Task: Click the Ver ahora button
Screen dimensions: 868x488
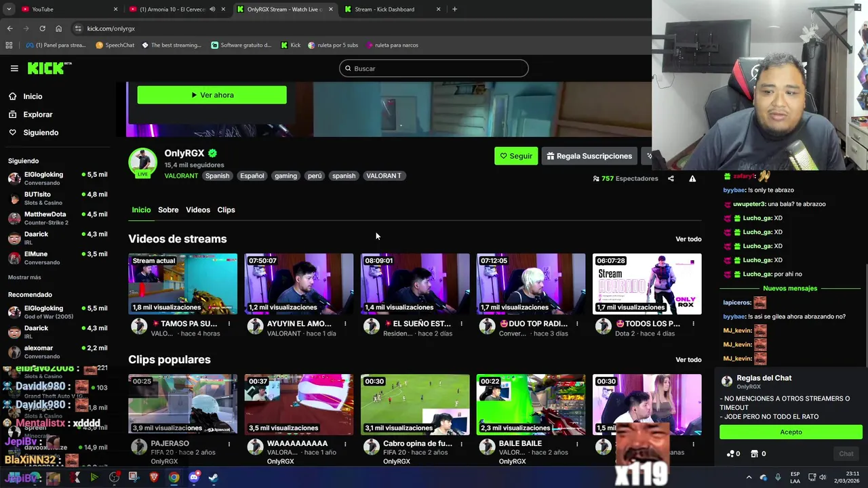Action: coord(212,95)
